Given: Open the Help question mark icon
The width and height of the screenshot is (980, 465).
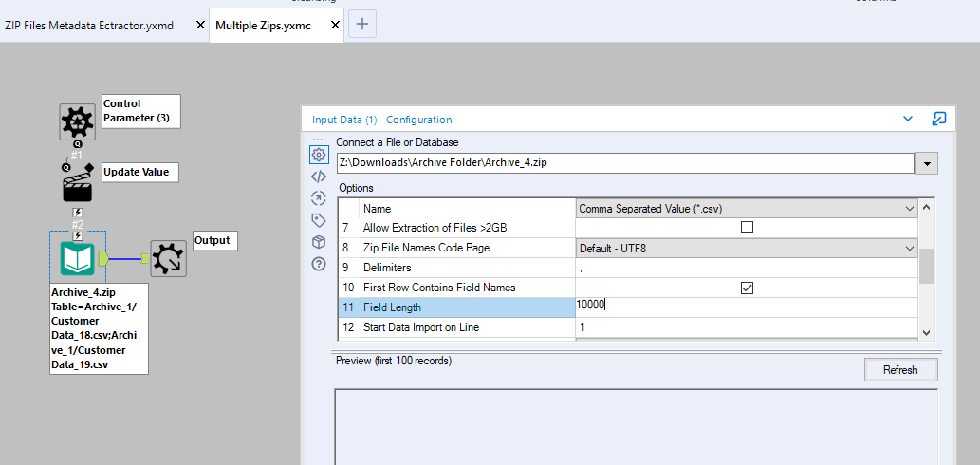Looking at the screenshot, I should 319,264.
